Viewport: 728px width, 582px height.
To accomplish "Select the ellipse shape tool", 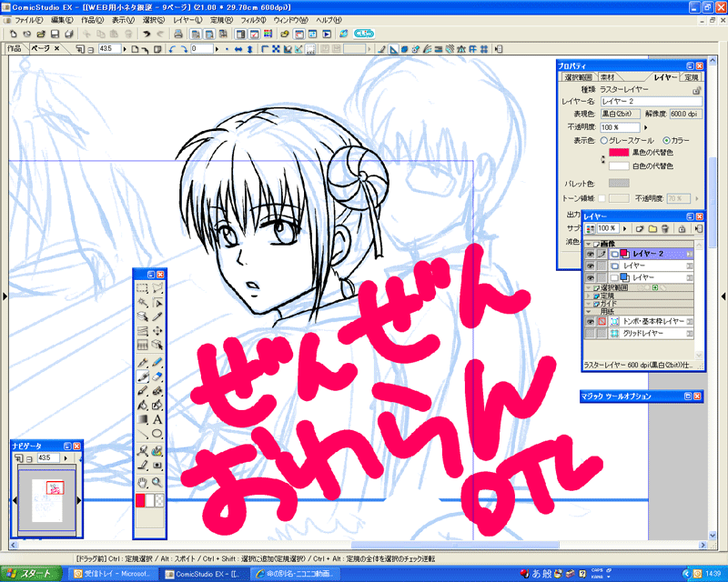I will 157,434.
